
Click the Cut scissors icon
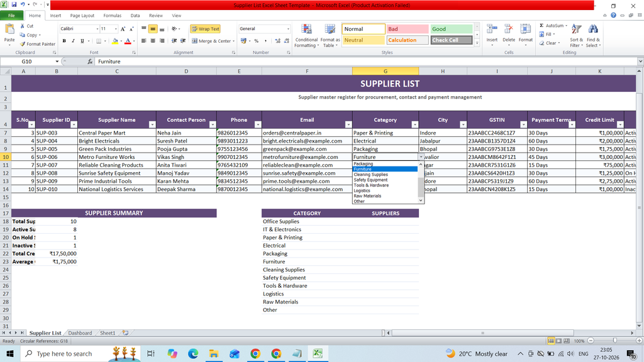tap(23, 26)
